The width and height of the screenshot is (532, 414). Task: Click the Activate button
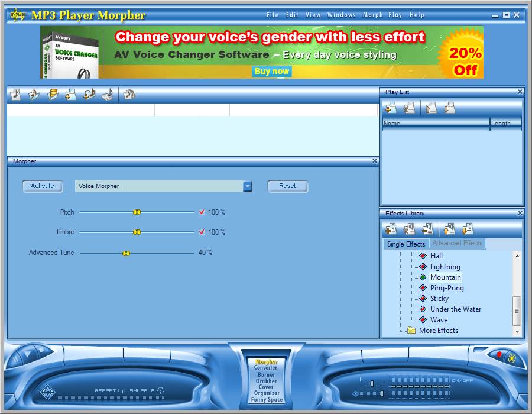(x=43, y=186)
